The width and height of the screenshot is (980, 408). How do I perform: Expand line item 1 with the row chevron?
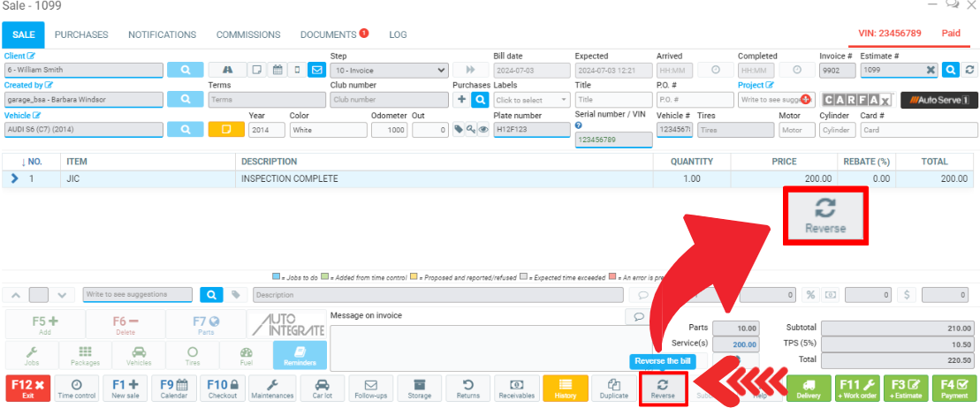click(14, 178)
